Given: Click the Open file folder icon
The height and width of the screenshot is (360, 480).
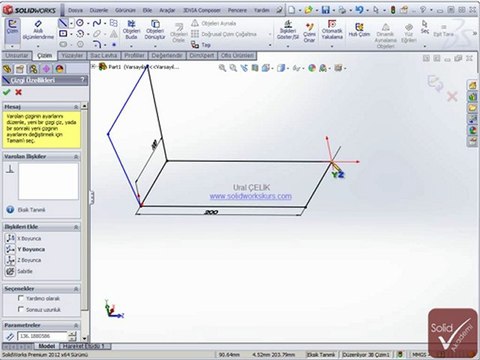Looking at the screenshot, I should point(308,10).
